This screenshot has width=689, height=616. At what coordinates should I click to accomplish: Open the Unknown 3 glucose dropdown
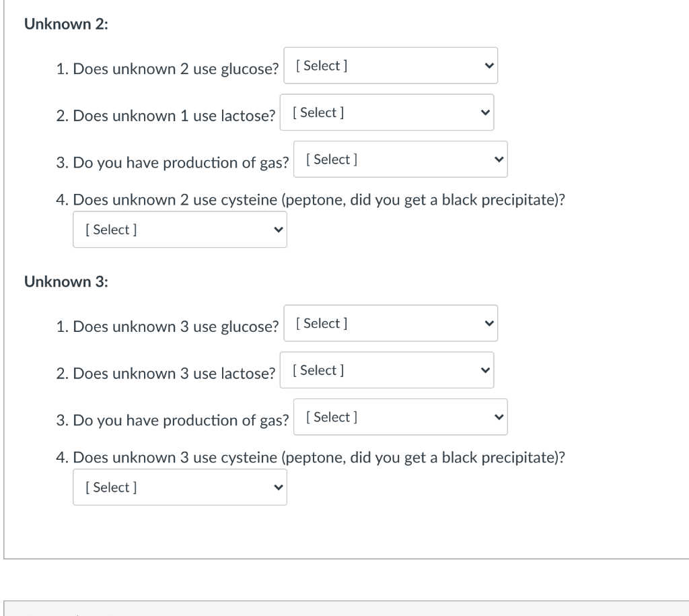390,323
